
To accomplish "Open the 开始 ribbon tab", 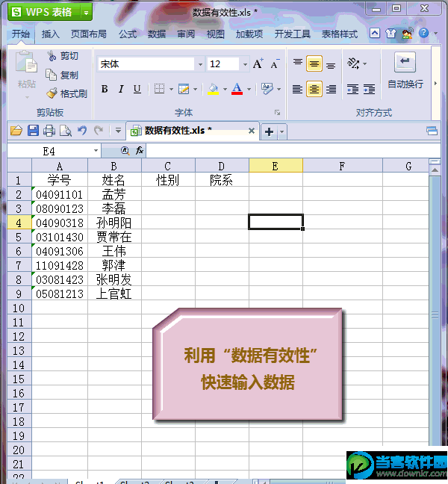I will tap(21, 34).
